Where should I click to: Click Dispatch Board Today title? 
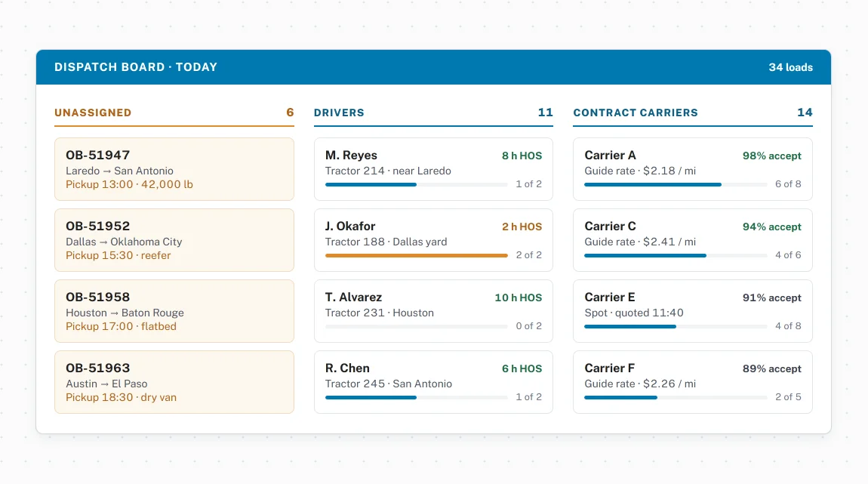tap(136, 67)
